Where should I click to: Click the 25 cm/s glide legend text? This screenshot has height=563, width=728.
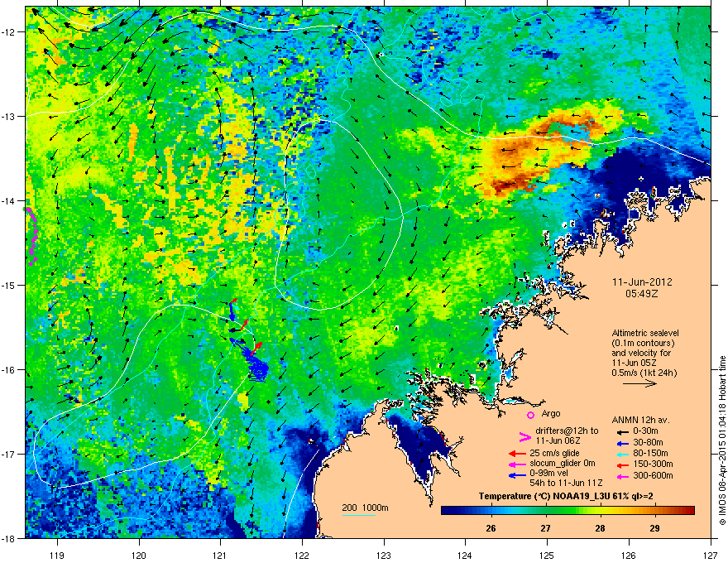(x=554, y=453)
